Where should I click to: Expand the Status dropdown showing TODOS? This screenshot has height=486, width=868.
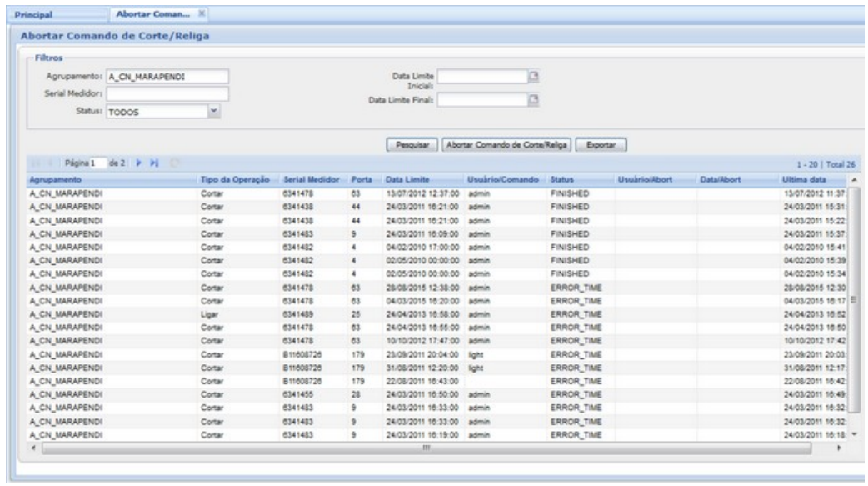[213, 112]
